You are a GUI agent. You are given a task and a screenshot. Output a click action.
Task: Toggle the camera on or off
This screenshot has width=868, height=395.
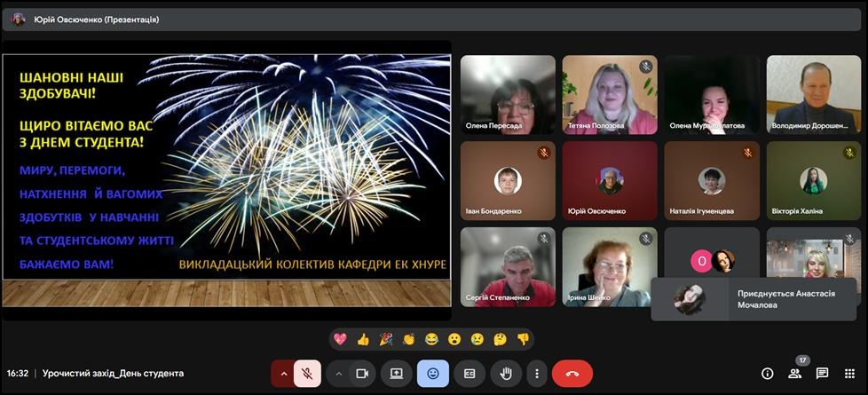click(x=362, y=374)
